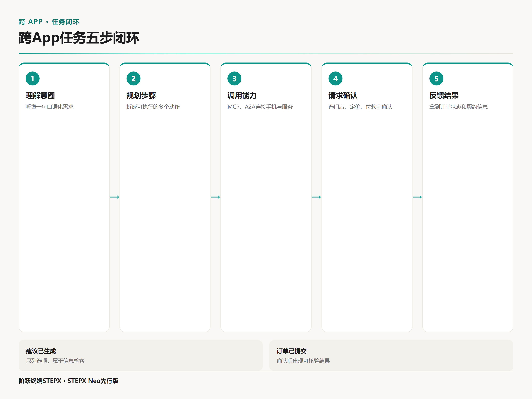Select the 请求确认 card heading
The width and height of the screenshot is (532, 399).
(x=343, y=95)
